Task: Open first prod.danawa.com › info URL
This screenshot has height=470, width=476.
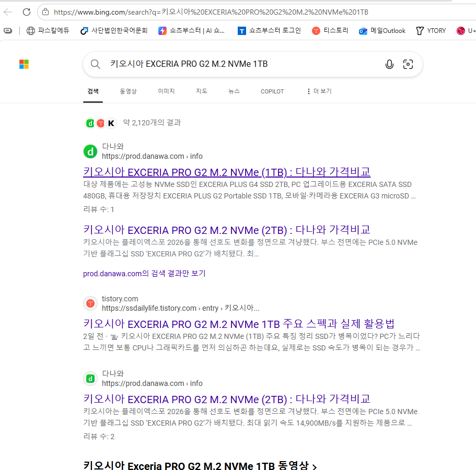Action: point(152,156)
